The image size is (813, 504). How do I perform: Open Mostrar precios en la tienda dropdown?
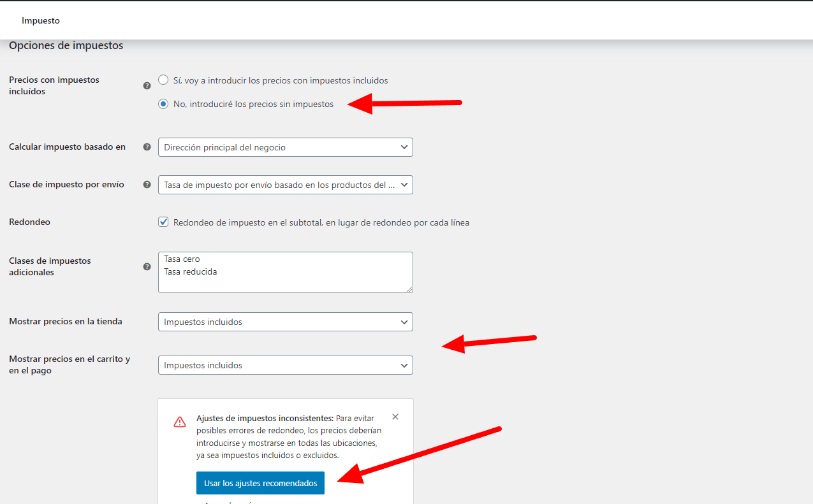286,322
